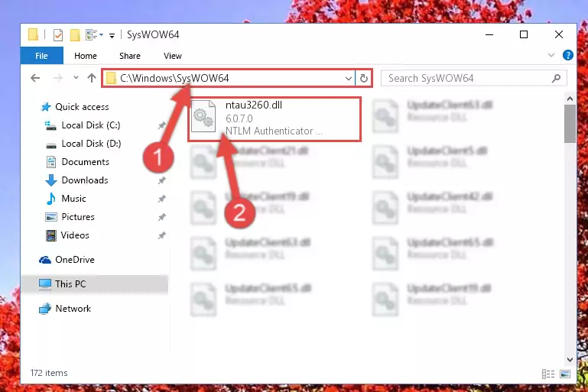Viewport: 588px width, 392px height.
Task: Select OneDrive in navigation pane
Action: coord(75,260)
